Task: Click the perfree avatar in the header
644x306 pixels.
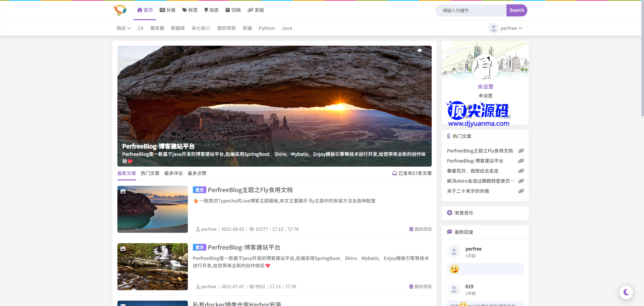Action: (493, 28)
